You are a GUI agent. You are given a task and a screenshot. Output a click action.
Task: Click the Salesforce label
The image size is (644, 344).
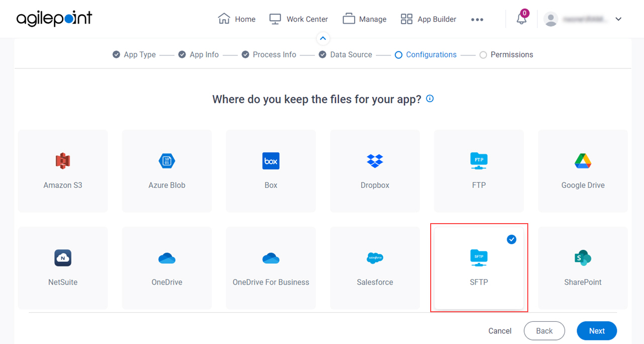point(375,282)
